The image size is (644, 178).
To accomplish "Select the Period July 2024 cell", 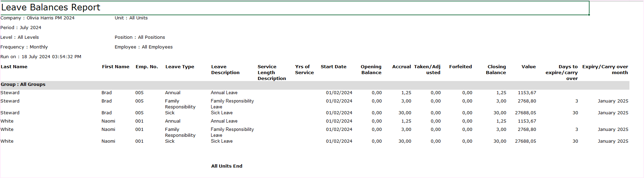I will pos(21,28).
